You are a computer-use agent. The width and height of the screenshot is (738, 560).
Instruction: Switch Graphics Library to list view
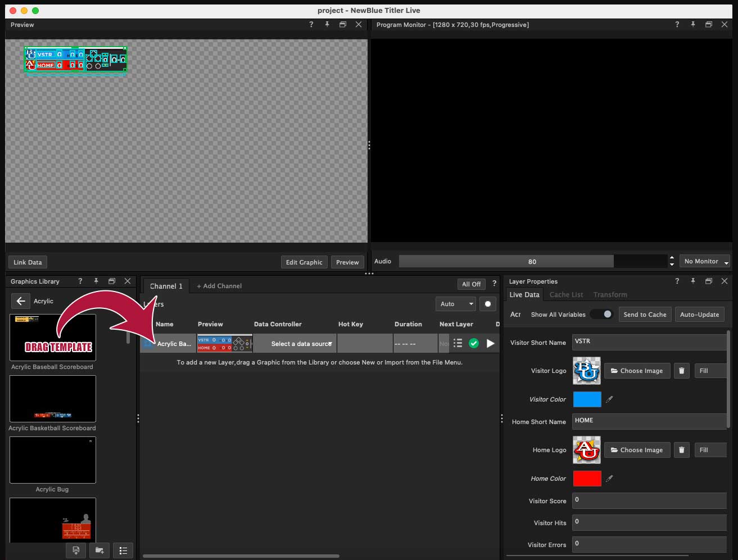point(123,550)
